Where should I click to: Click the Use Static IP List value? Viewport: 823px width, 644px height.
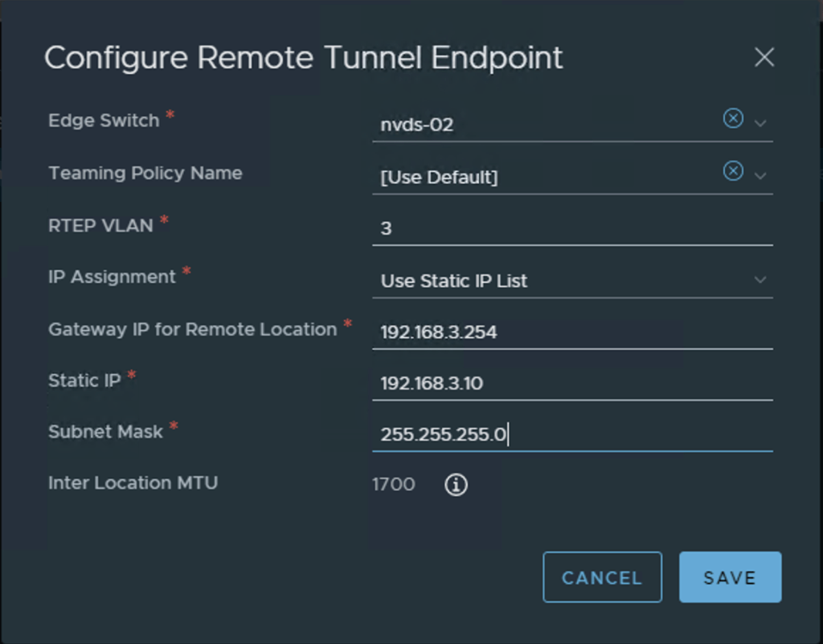click(x=454, y=281)
